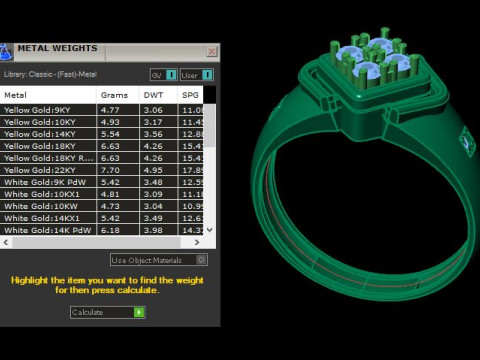Click the 6.18 grams cell
Screen dimensions: 480x360
tap(118, 230)
